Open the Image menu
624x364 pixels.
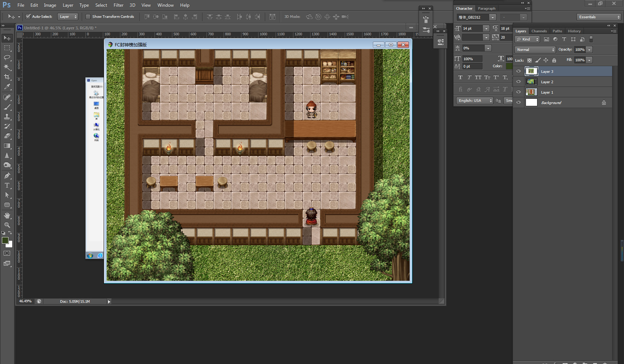(50, 5)
